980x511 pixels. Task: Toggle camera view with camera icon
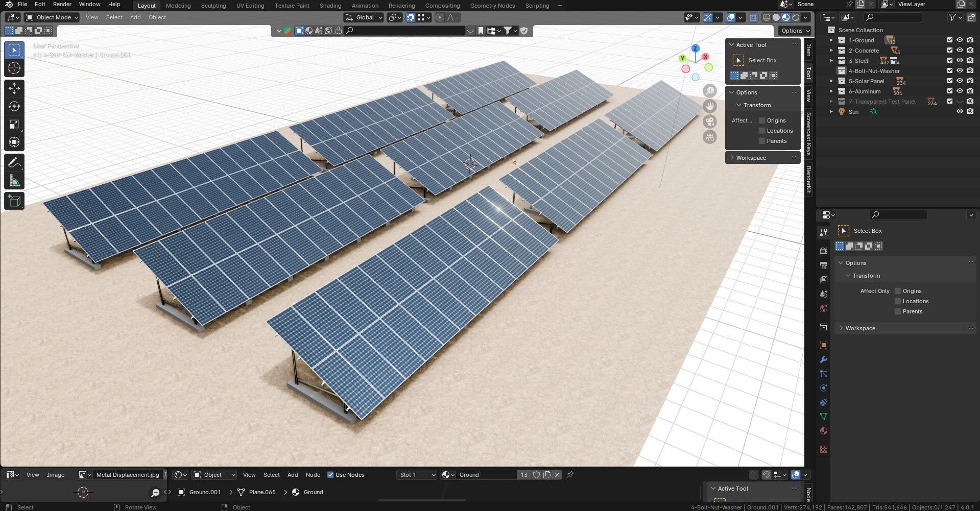[x=710, y=121]
